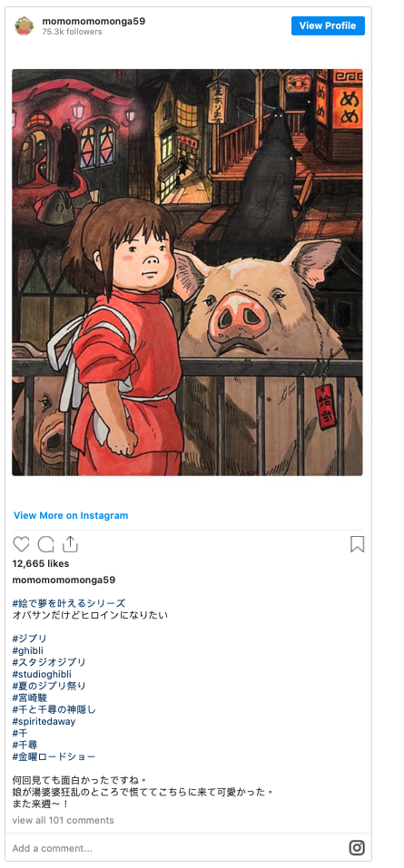Click momomomomonga59 username in header
Image resolution: width=404 pixels, height=868 pixels.
[x=94, y=21]
